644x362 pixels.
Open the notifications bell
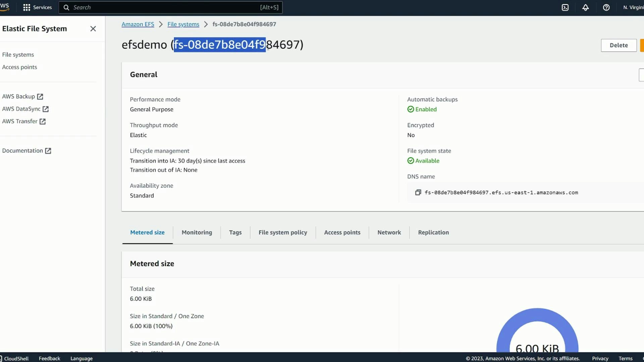[x=586, y=7]
